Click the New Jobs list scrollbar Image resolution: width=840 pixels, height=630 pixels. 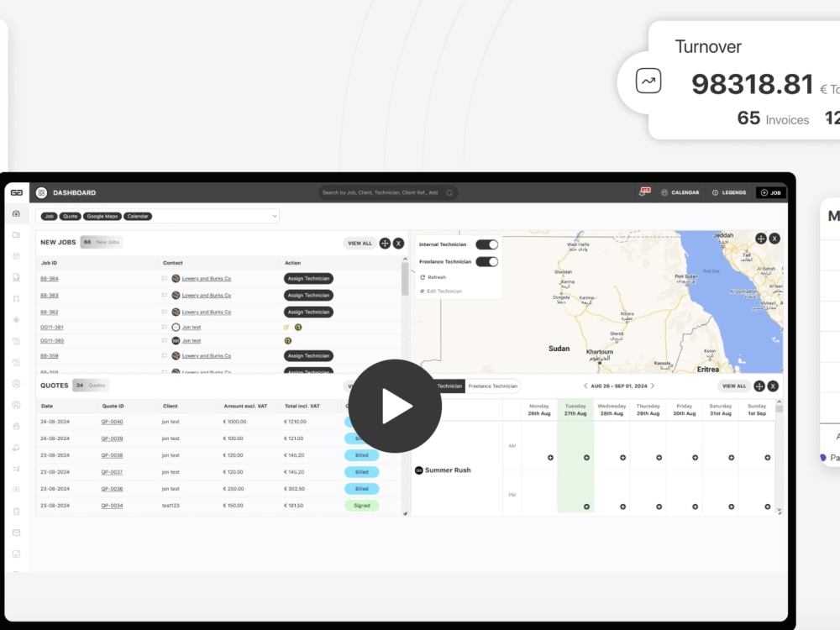pyautogui.click(x=405, y=280)
